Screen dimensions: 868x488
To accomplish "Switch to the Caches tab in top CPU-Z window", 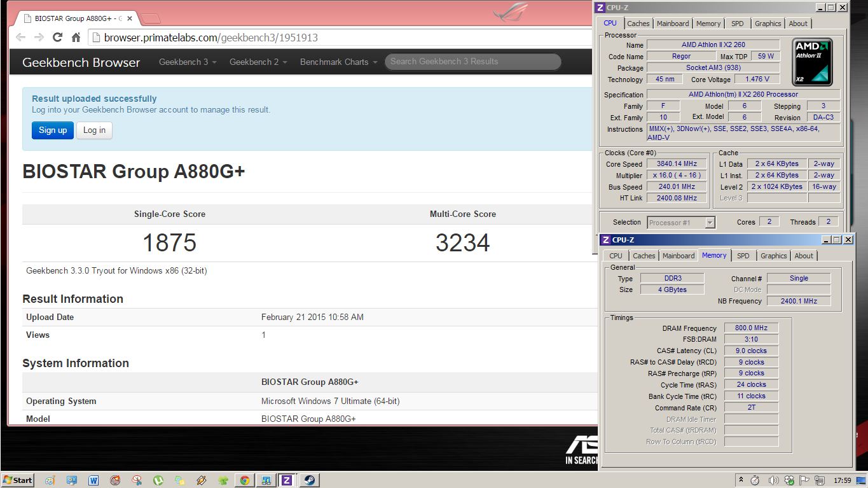I will click(638, 24).
